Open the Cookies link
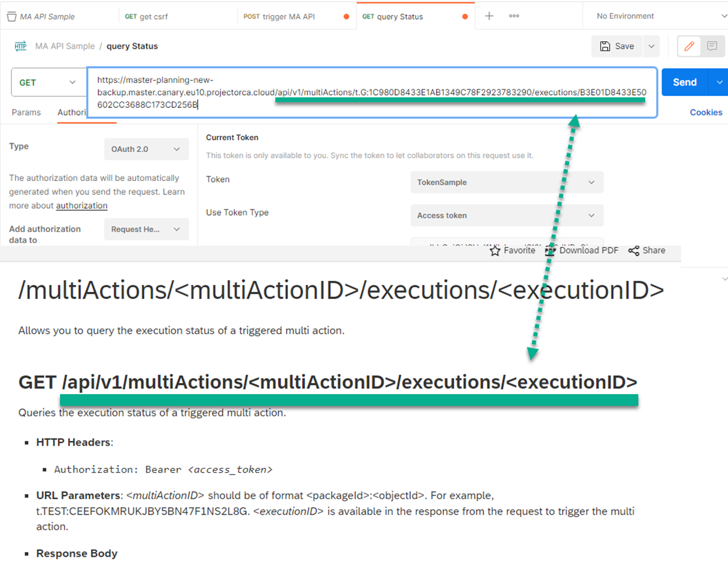The width and height of the screenshot is (728, 566). (x=706, y=113)
